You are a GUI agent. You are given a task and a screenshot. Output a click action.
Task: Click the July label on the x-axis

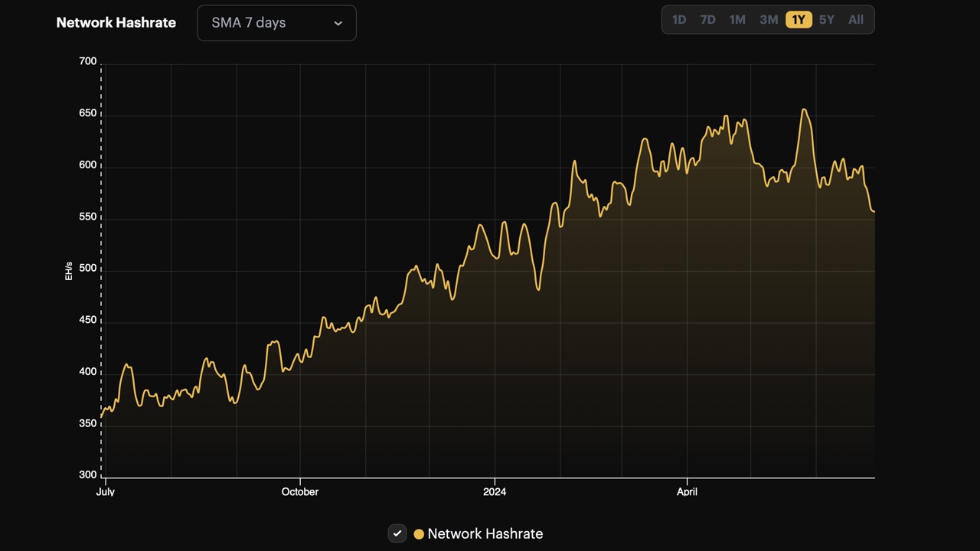click(105, 492)
